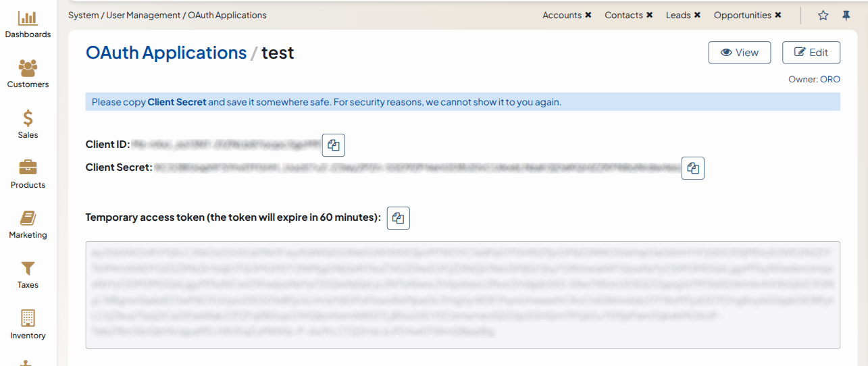Pin the current page with pushpin
The height and width of the screenshot is (366, 868).
(846, 16)
